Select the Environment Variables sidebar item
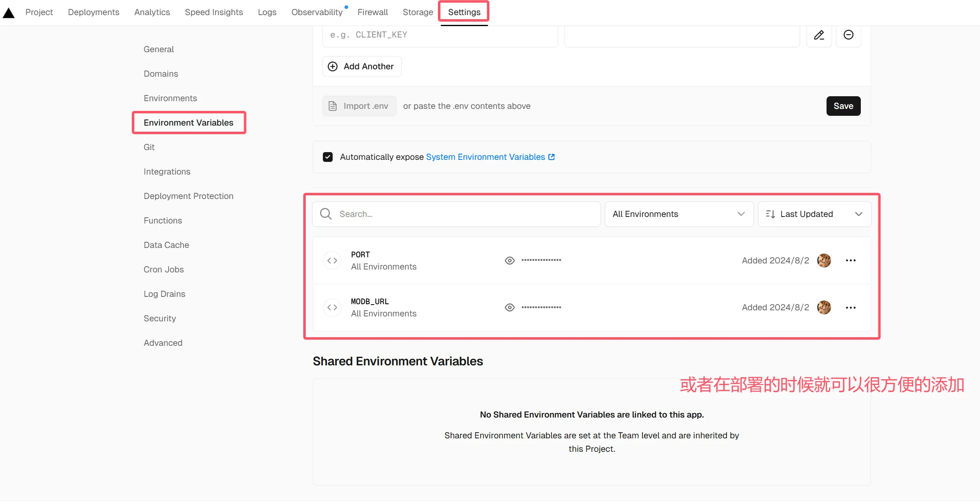980x504 pixels. [188, 122]
